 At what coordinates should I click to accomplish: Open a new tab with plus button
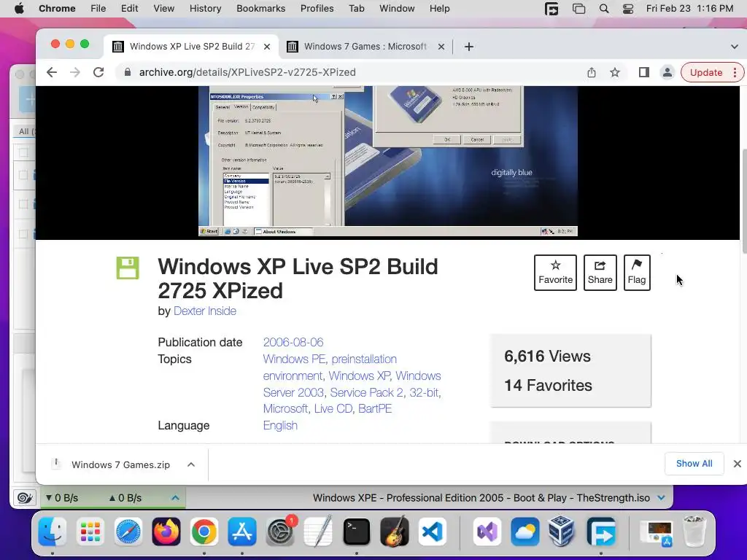click(469, 47)
